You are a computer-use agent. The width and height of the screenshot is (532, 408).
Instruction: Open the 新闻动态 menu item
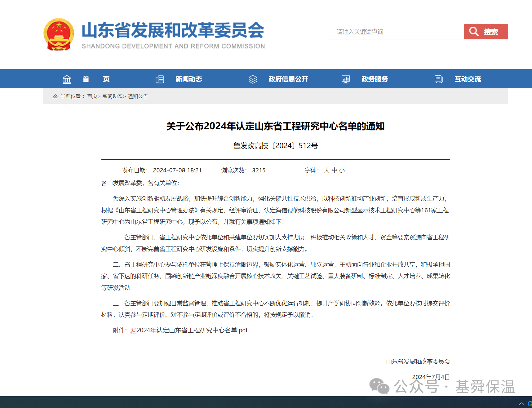point(188,79)
